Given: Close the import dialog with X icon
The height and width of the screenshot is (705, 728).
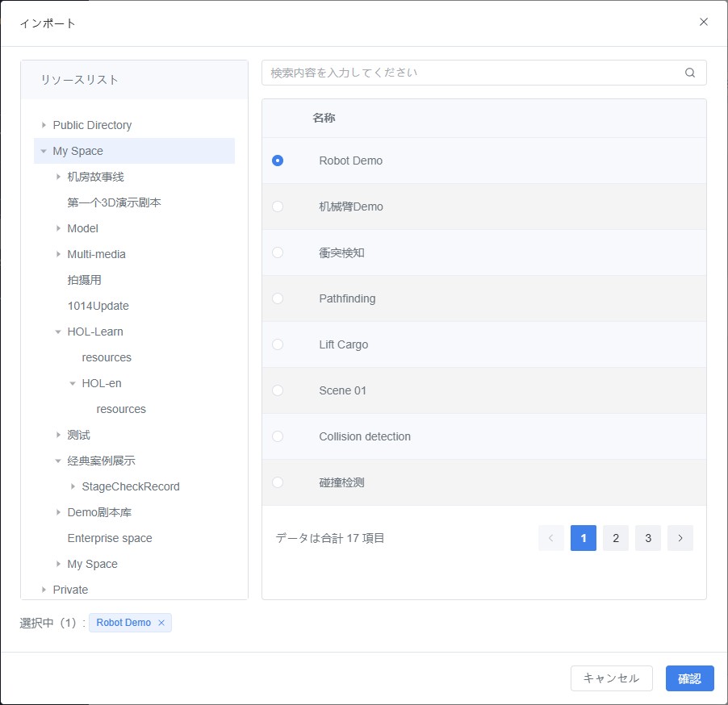Looking at the screenshot, I should (703, 22).
